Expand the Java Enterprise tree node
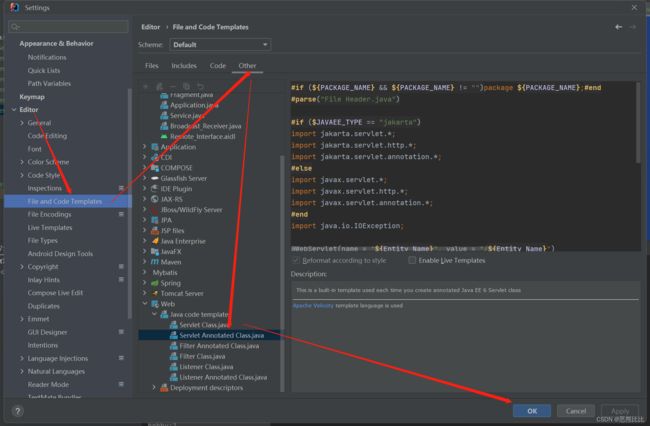The height and width of the screenshot is (426, 650). [x=145, y=240]
